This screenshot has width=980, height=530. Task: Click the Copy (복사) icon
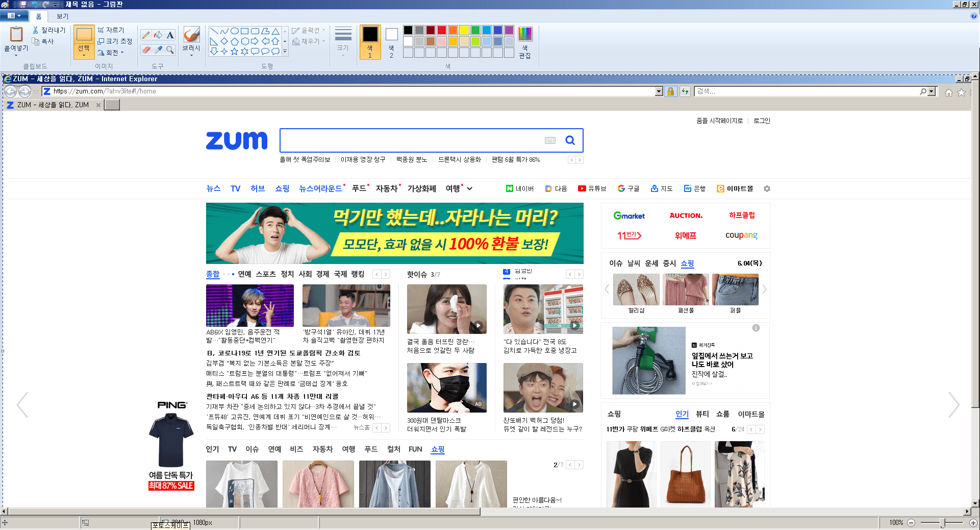tap(36, 41)
